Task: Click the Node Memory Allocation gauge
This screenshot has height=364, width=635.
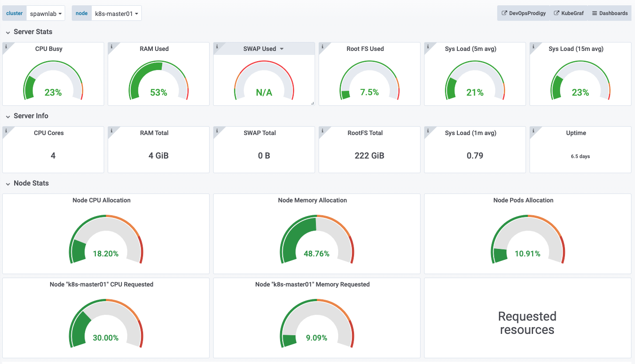Action: (x=317, y=240)
